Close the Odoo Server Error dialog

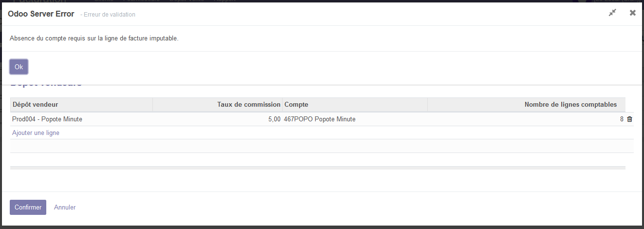[632, 13]
